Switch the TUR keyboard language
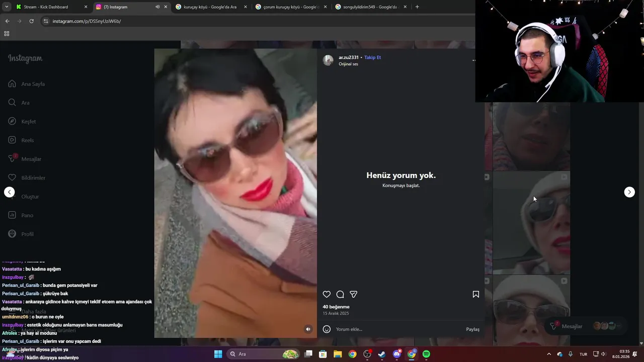644x362 pixels. (583, 354)
